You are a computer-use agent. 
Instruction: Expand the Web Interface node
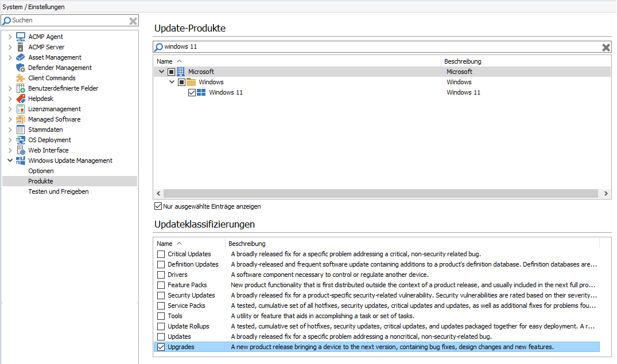pos(10,150)
